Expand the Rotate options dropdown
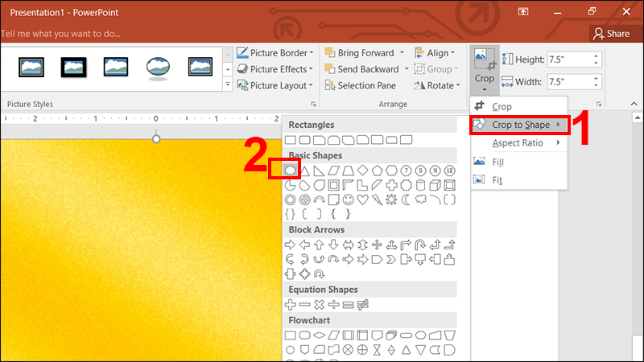The width and height of the screenshot is (644, 362). (458, 85)
